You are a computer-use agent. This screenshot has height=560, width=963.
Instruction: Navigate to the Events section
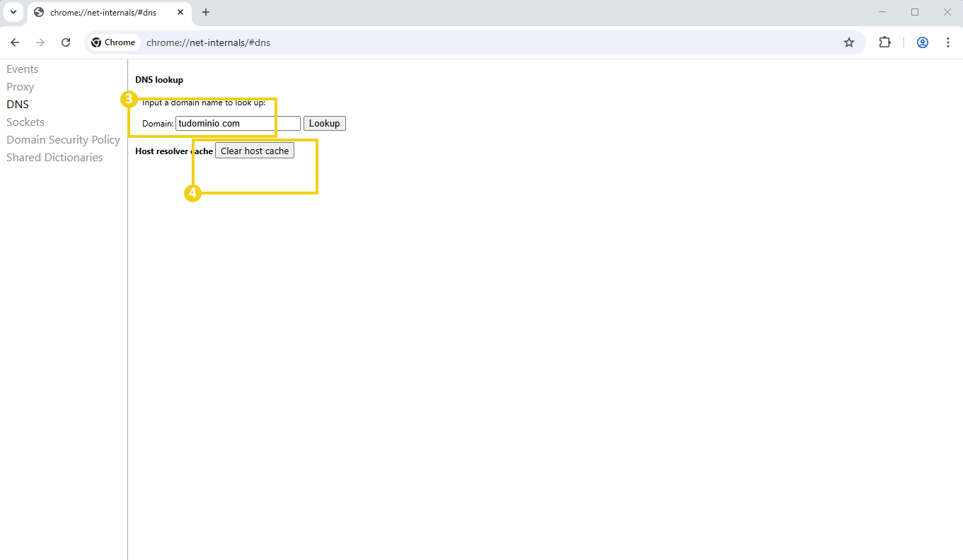click(x=22, y=69)
